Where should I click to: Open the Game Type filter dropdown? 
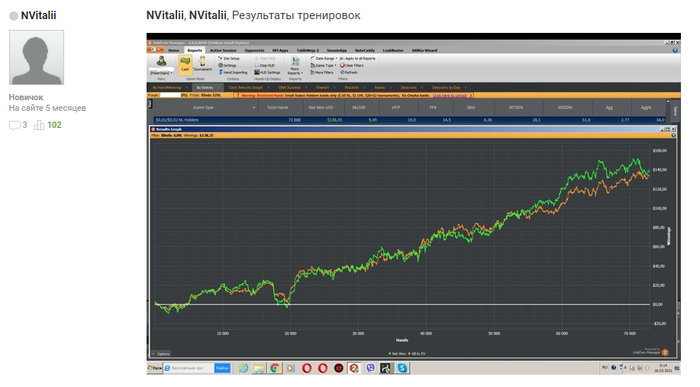(324, 65)
